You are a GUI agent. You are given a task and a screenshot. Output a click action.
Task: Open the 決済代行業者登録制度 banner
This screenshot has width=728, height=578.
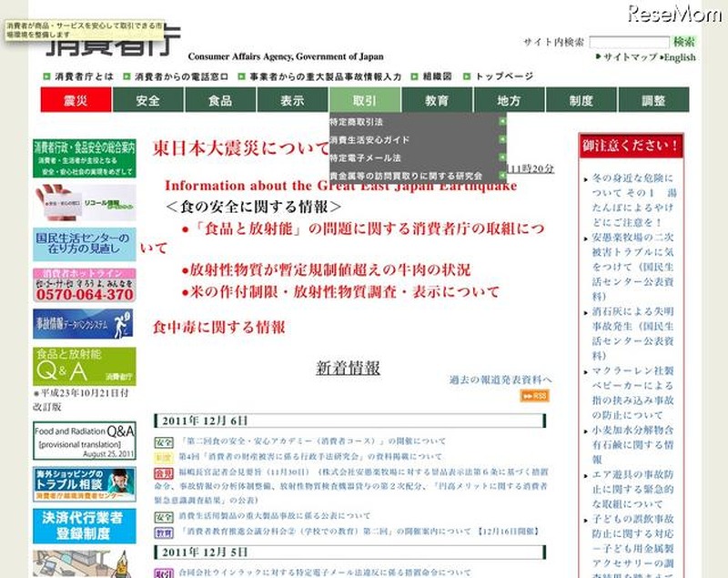[85, 525]
